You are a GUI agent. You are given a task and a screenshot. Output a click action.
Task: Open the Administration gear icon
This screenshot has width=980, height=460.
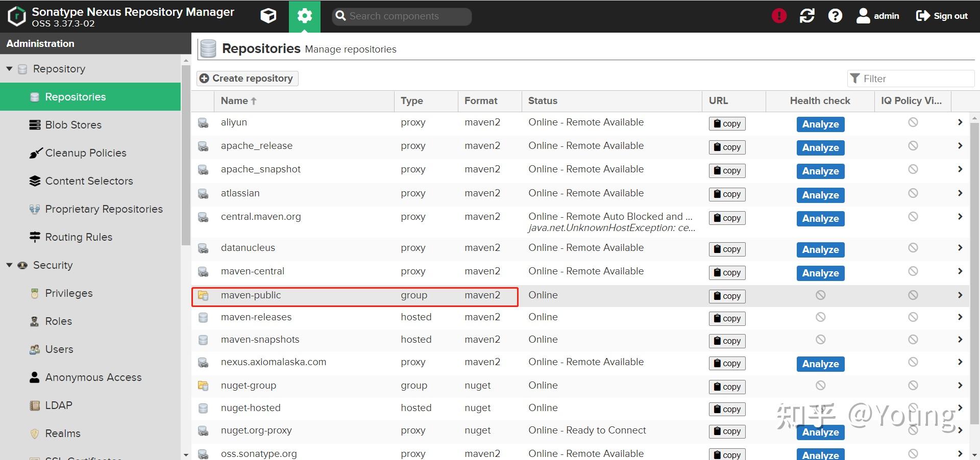point(304,16)
